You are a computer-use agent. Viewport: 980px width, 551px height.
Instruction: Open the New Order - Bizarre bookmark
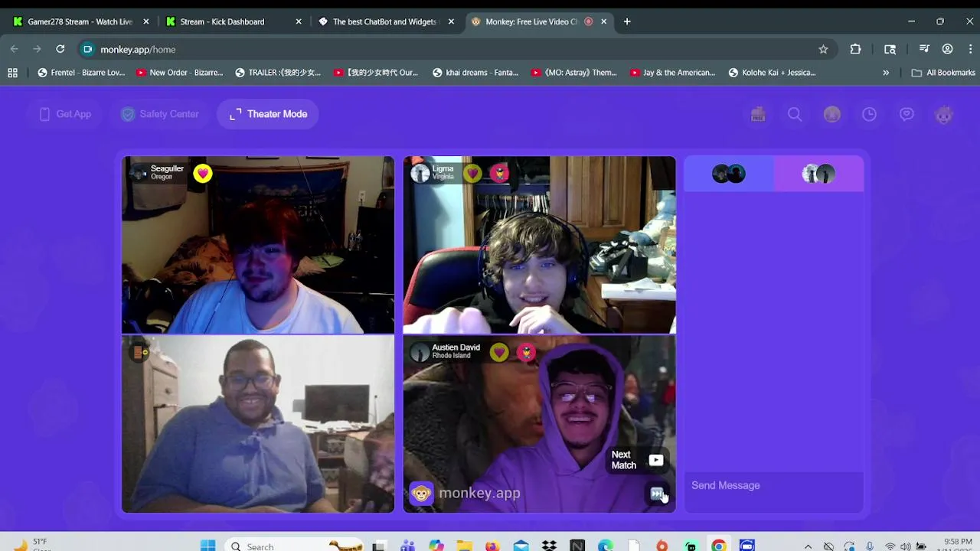tap(180, 73)
